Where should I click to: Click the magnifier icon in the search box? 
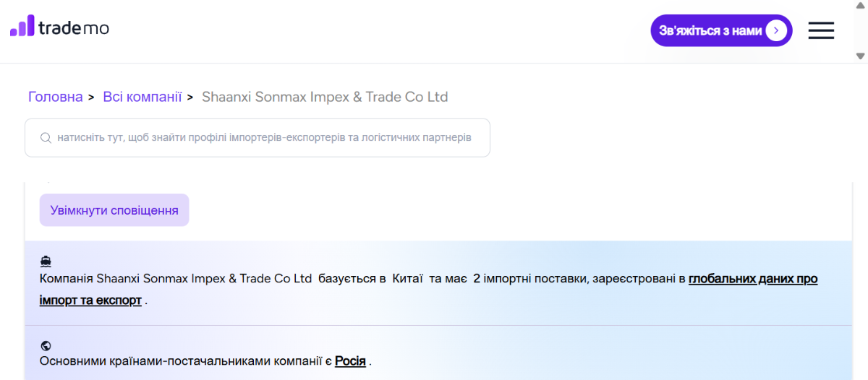[46, 137]
